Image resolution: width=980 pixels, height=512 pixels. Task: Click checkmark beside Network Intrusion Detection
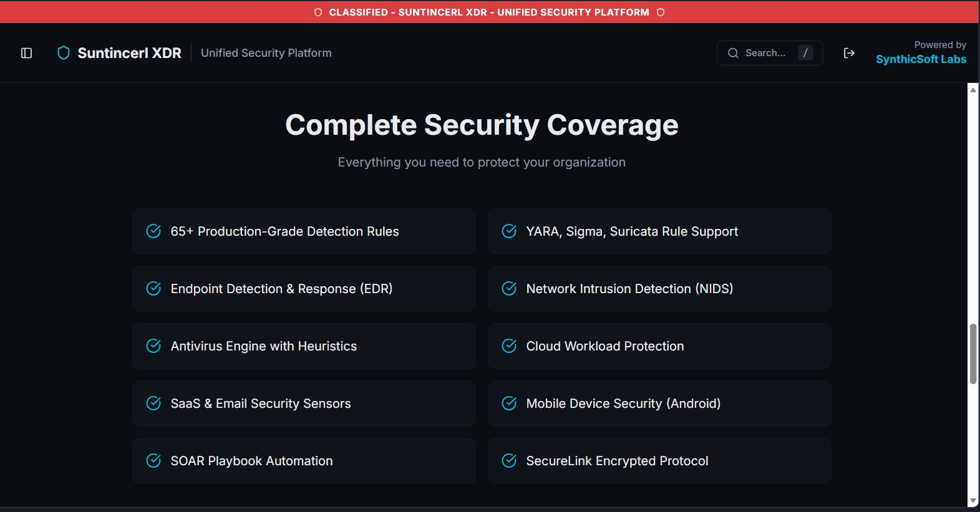(509, 289)
